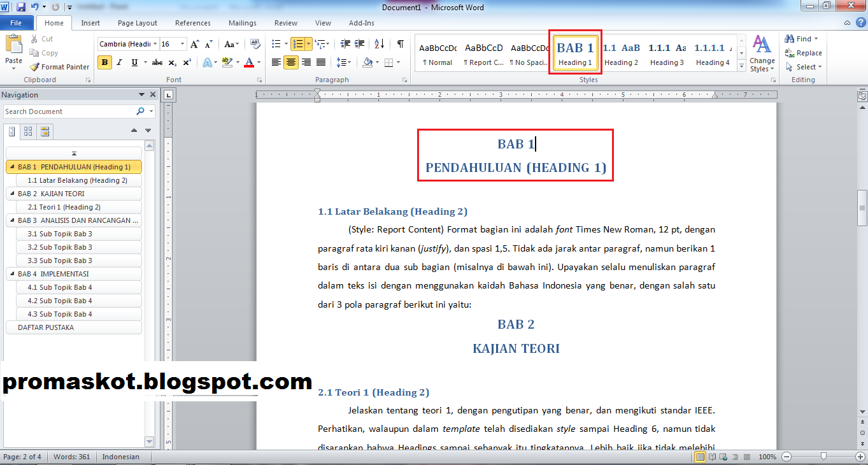Open Navigation pane options dropdown
This screenshot has height=465, width=868.
(x=142, y=94)
